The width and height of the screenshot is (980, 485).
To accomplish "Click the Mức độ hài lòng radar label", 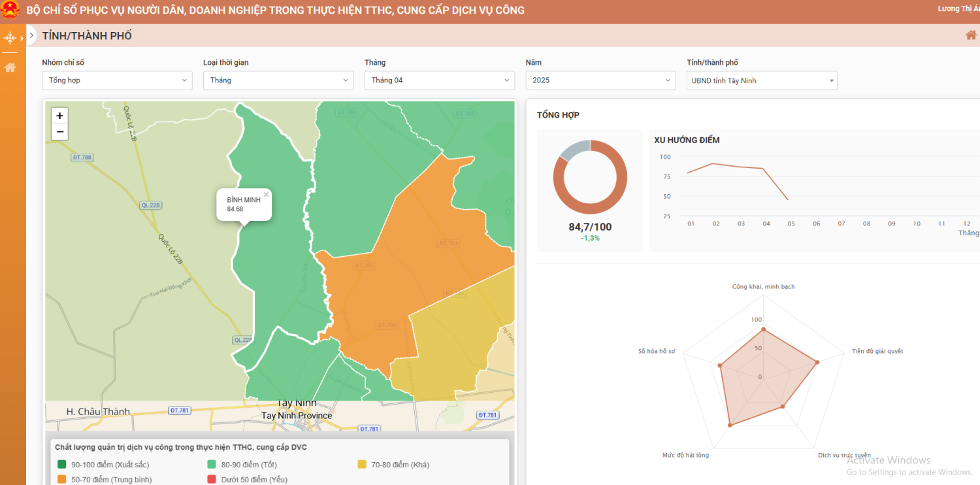I will point(685,455).
